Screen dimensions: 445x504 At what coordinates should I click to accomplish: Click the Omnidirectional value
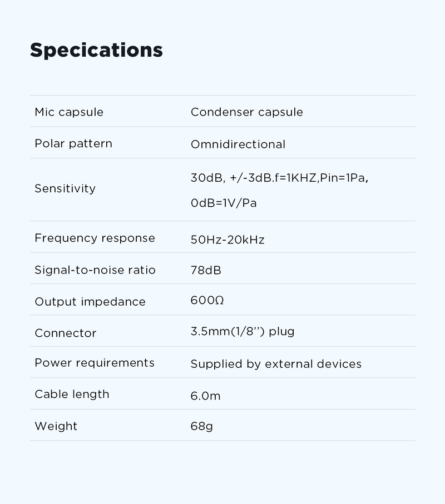click(238, 144)
